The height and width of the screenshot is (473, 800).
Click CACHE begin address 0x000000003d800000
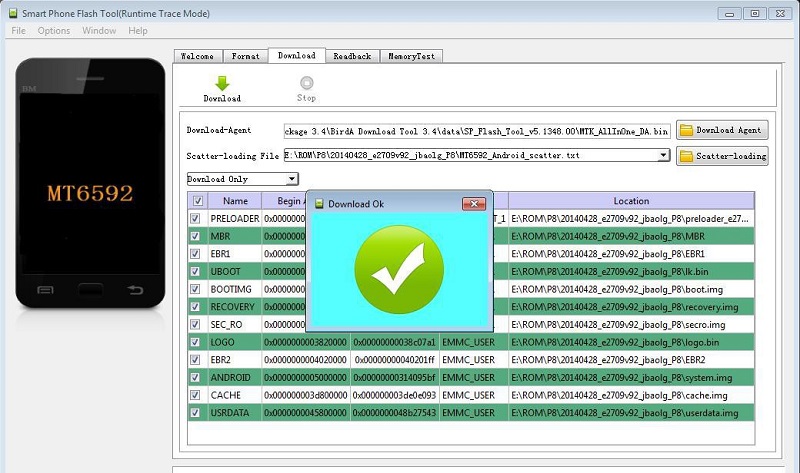(305, 395)
